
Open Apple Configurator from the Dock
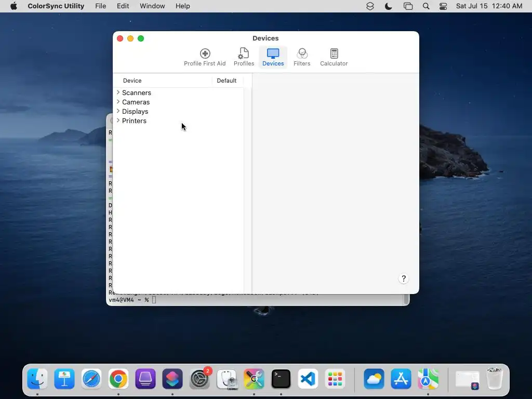point(145,379)
